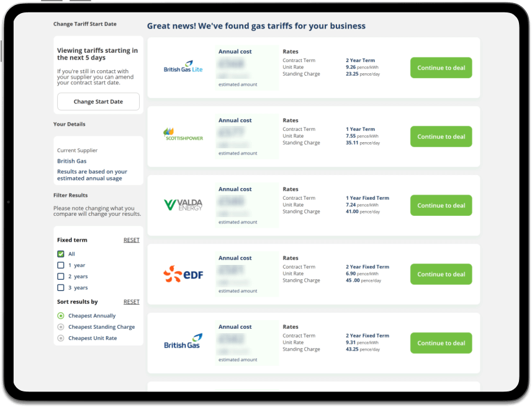Screen dimensions: 532x407
Task: Click the EDF logo
Action: (x=183, y=273)
